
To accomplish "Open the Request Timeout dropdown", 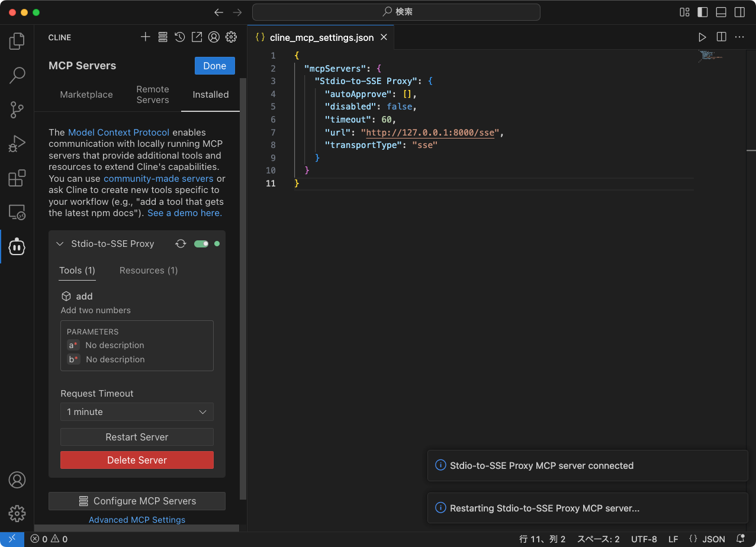I will coord(137,411).
